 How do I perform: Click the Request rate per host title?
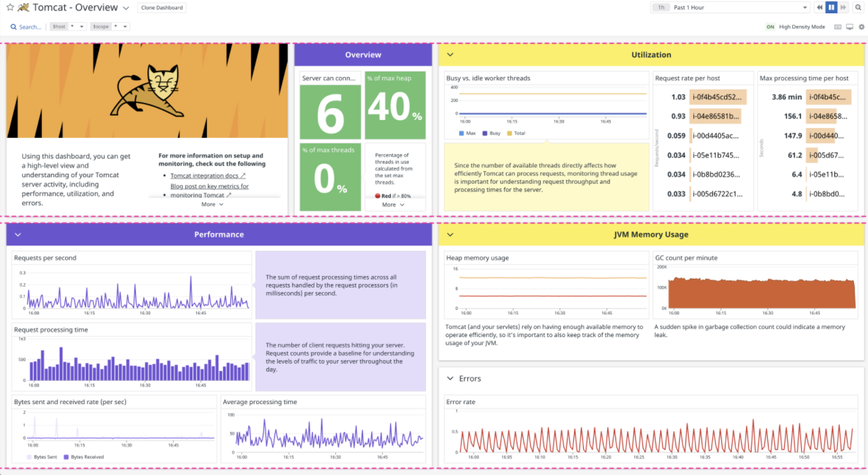(x=689, y=78)
